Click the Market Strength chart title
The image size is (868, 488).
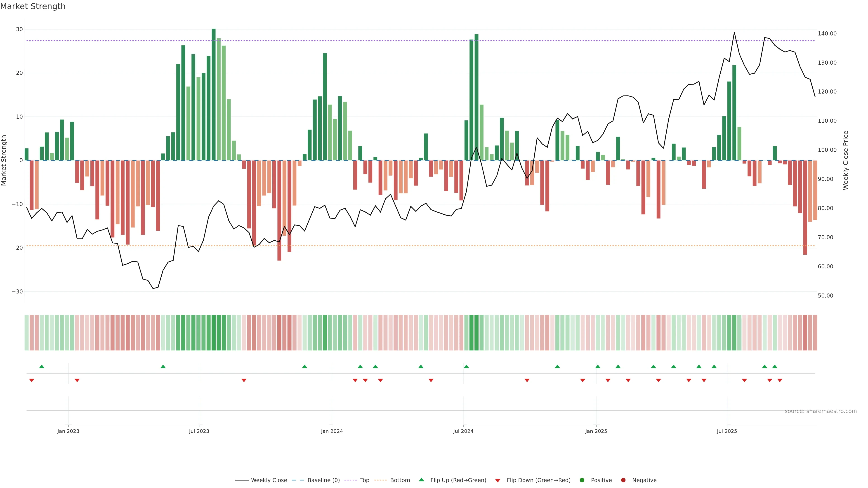33,6
